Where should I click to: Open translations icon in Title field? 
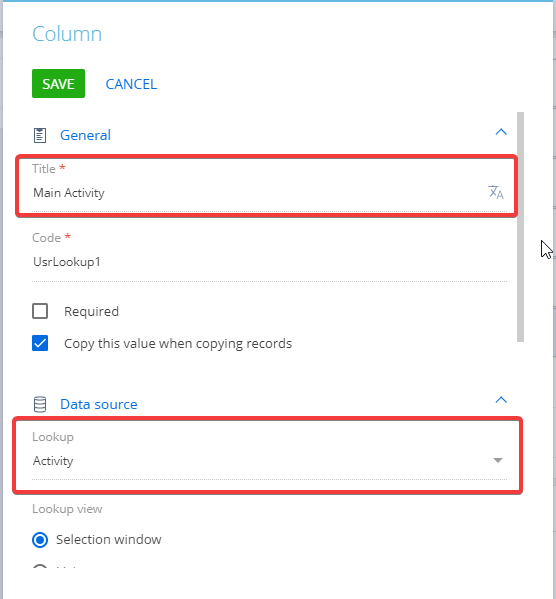496,192
